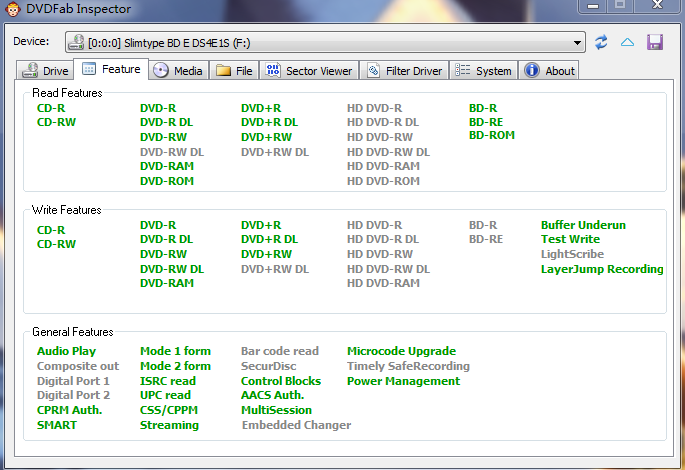Click DVD-ROM under Read Features
The height and width of the screenshot is (470, 685).
[x=167, y=181]
